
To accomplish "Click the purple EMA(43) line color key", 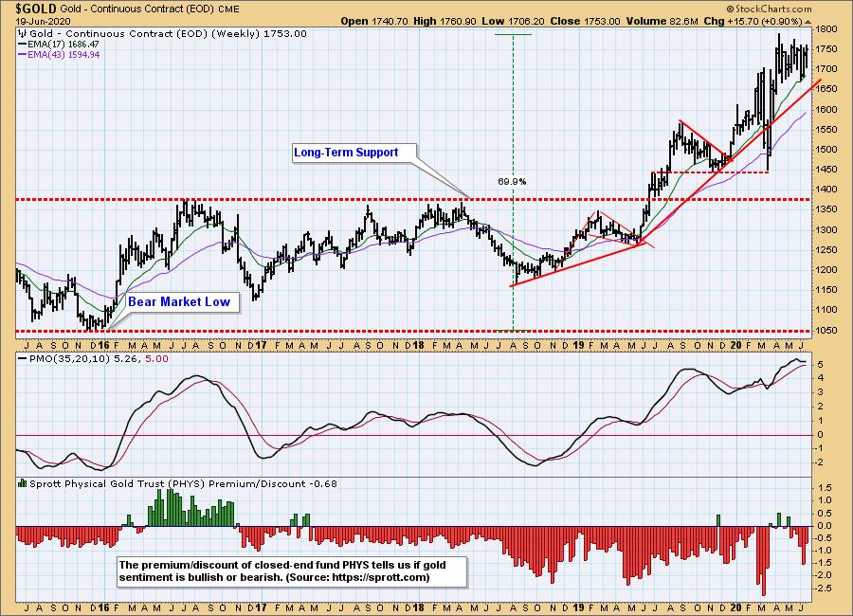I will pos(22,54).
